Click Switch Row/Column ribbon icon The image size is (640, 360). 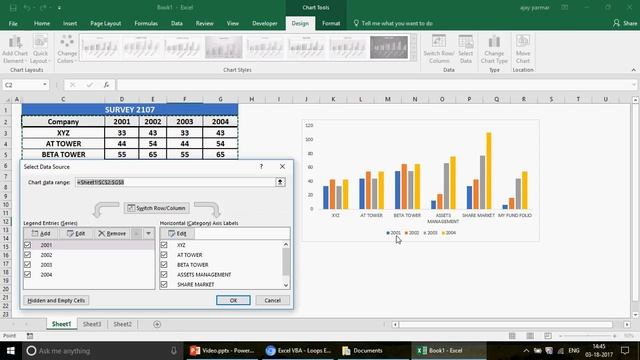[439, 49]
